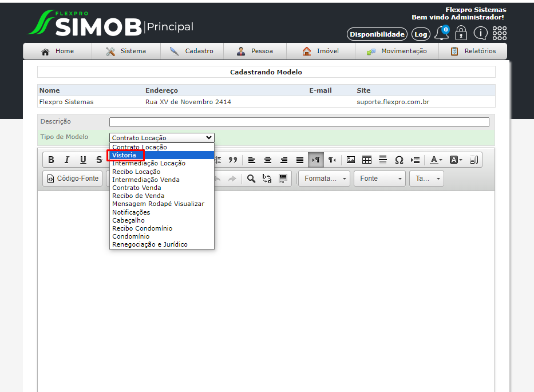Apply italic formatting

click(x=67, y=160)
